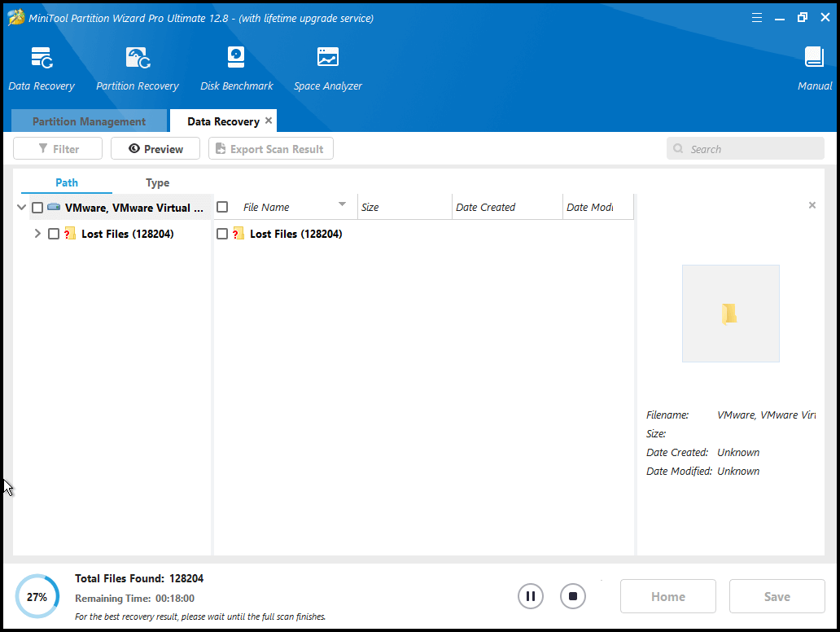This screenshot has height=632, width=840.
Task: Click the full scan advice message
Action: pos(200,617)
